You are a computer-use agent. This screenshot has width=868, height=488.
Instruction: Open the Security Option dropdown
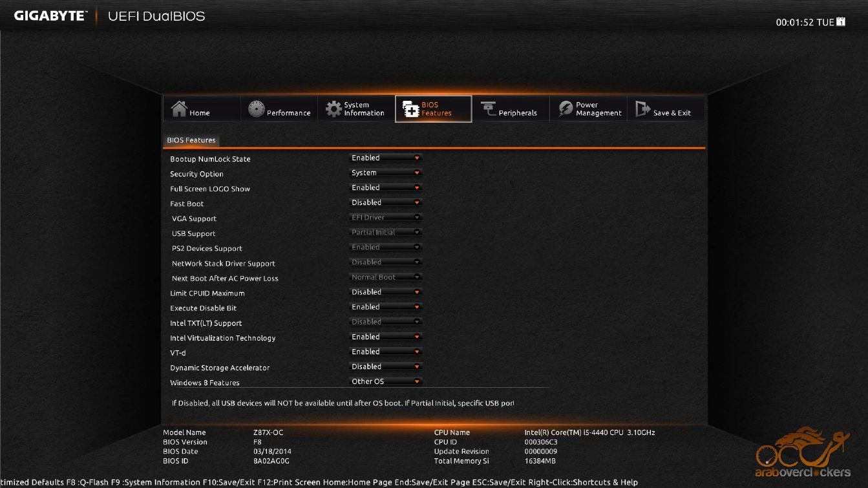386,173
